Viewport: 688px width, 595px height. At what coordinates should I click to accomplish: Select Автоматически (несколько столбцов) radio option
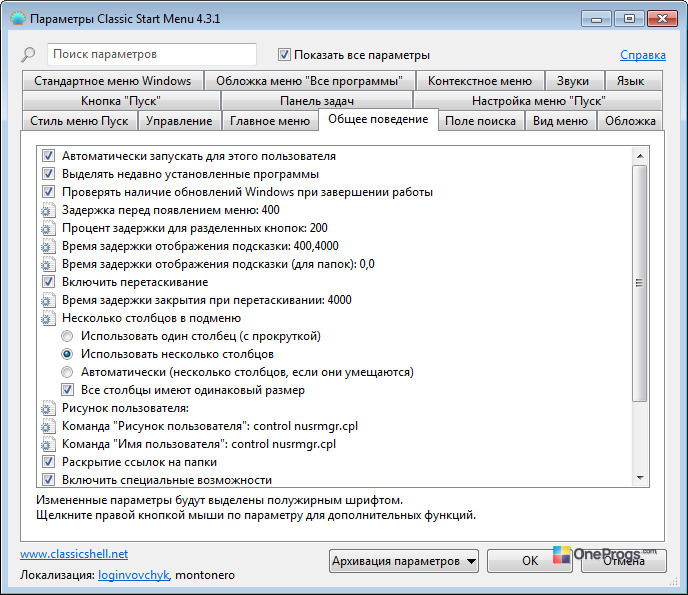[x=67, y=372]
